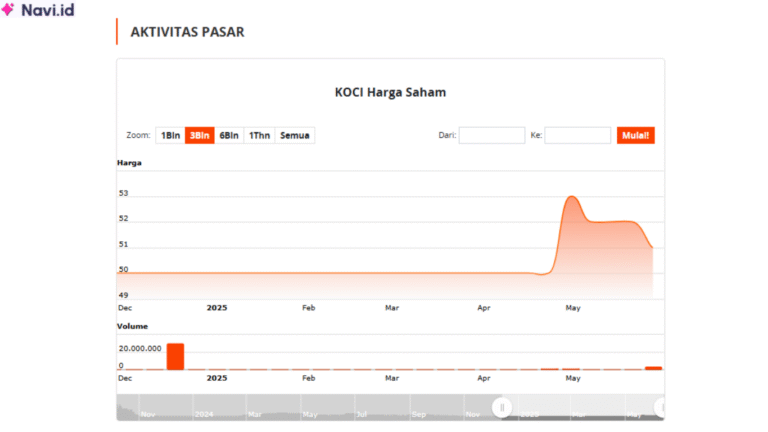Click the right navigator range handle

point(660,408)
